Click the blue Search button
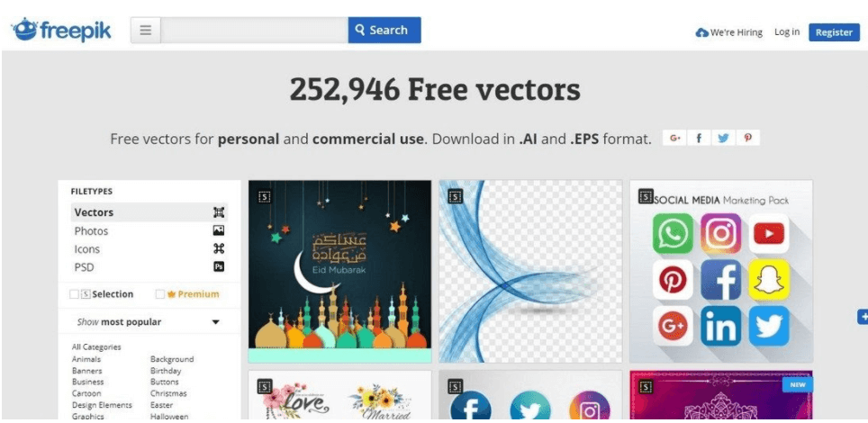 click(x=384, y=30)
